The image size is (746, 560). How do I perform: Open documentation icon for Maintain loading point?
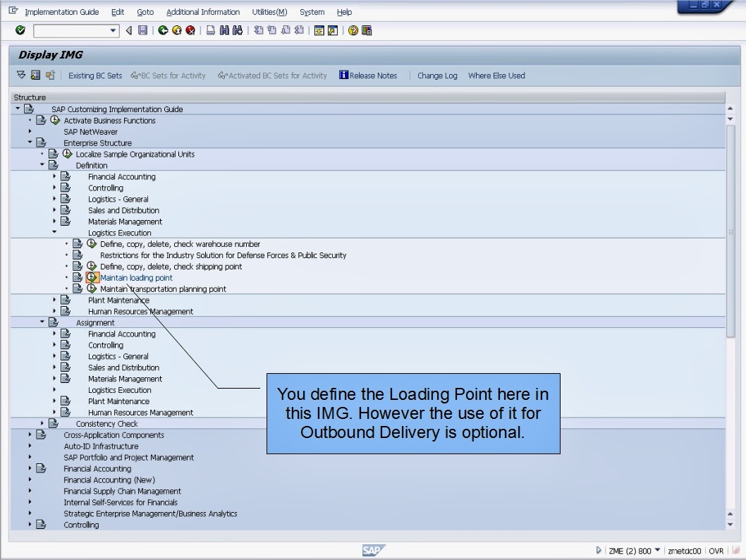click(x=78, y=278)
